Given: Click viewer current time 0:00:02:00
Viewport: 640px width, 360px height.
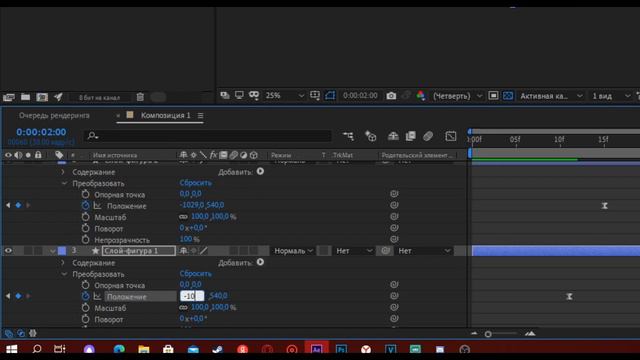Looking at the screenshot, I should pos(360,96).
